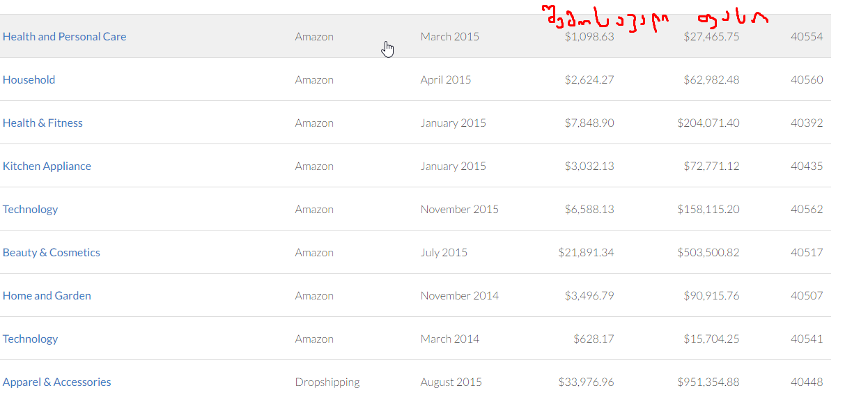Click the $503,500.82 price cell
Screen dimensions: 868x397
coord(708,252)
